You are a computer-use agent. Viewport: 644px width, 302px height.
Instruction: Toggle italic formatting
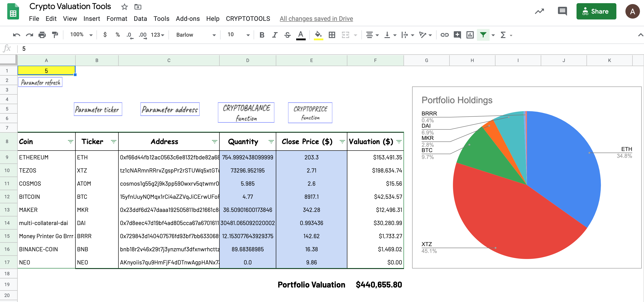(x=275, y=35)
